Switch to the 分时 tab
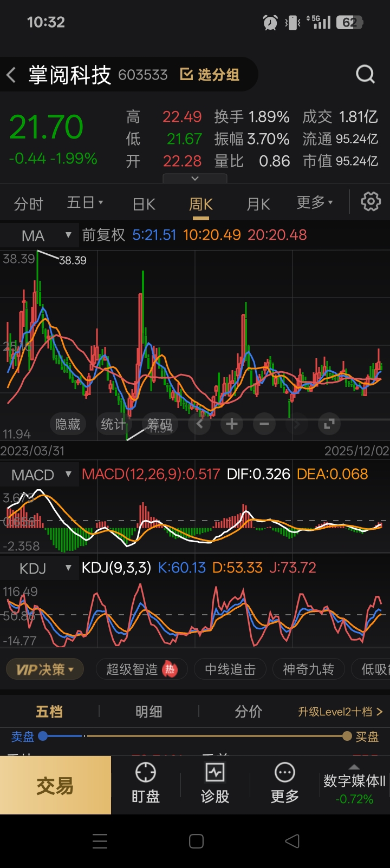 (28, 204)
